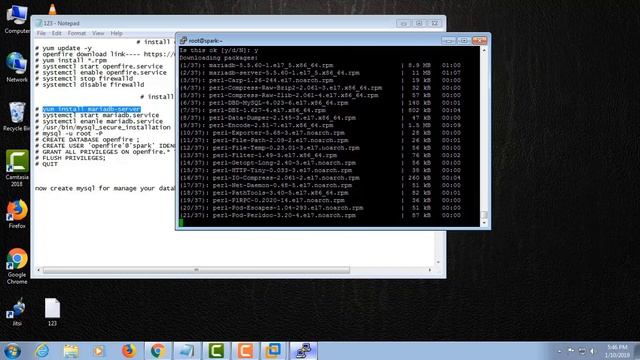The height and width of the screenshot is (360, 640).
Task: Minimize the 123 Notepad window
Action: (403, 23)
